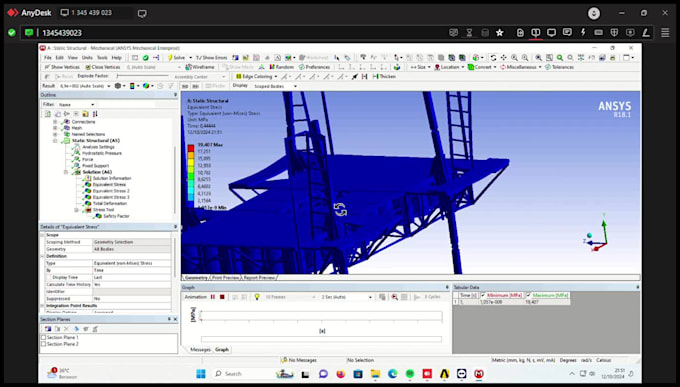This screenshot has width=680, height=387.
Task: Click Show Errors button
Action: tap(211, 58)
